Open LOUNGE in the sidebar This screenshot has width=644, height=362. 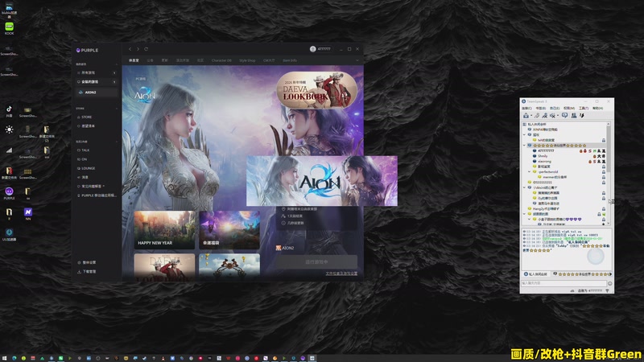click(88, 168)
